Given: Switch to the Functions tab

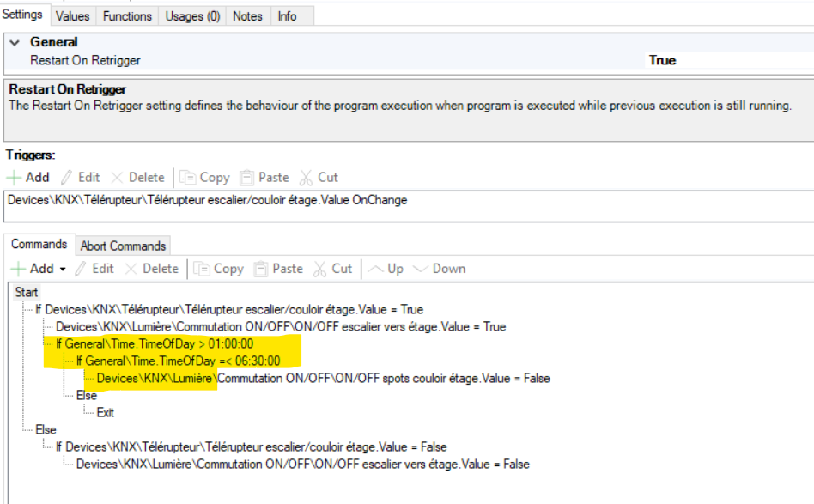Looking at the screenshot, I should pos(127,15).
